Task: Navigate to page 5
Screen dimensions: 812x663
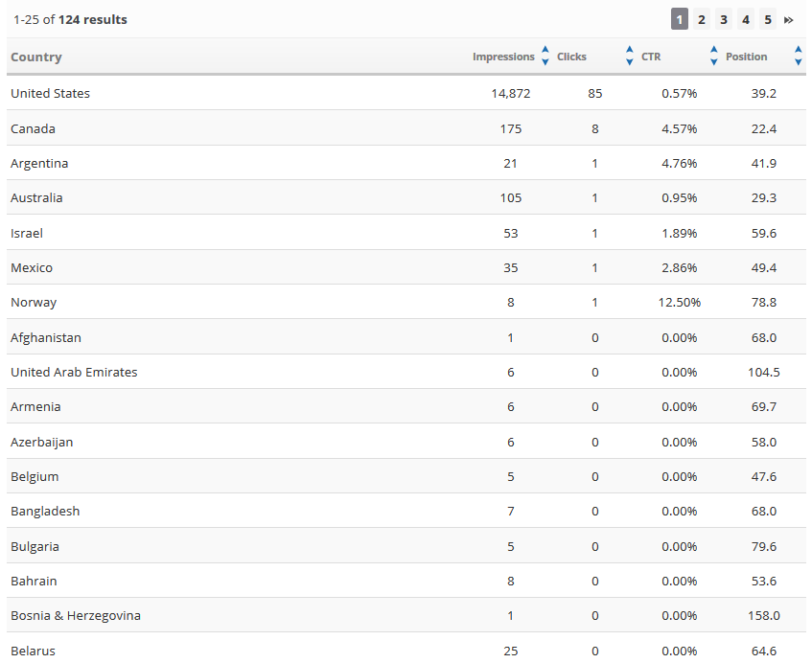Action: click(x=768, y=20)
